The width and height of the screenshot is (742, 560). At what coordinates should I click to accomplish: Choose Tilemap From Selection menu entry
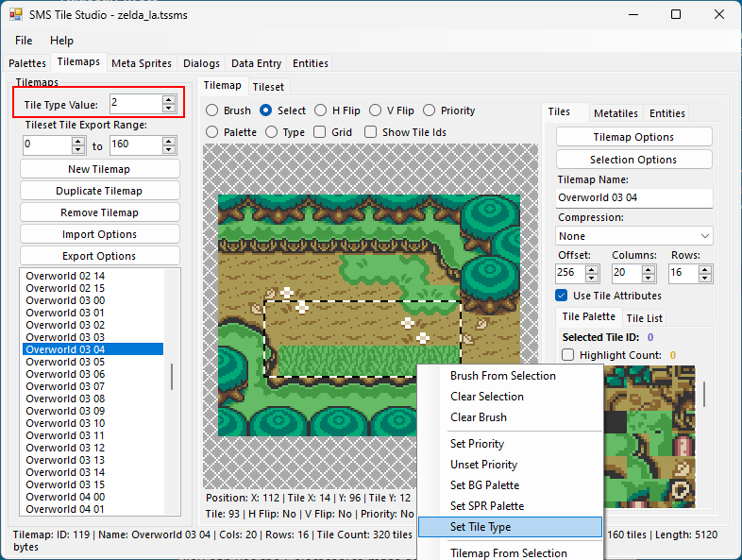pyautogui.click(x=510, y=553)
